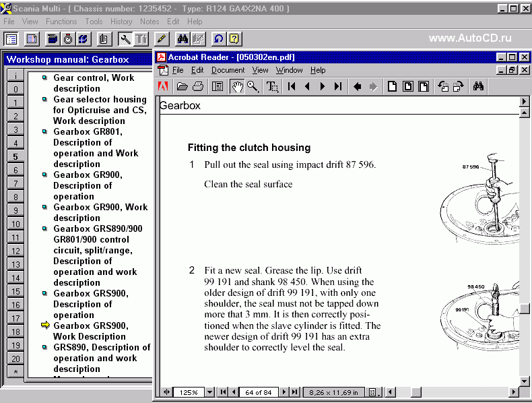Go to last page in Acrobat toolbar

click(x=338, y=86)
